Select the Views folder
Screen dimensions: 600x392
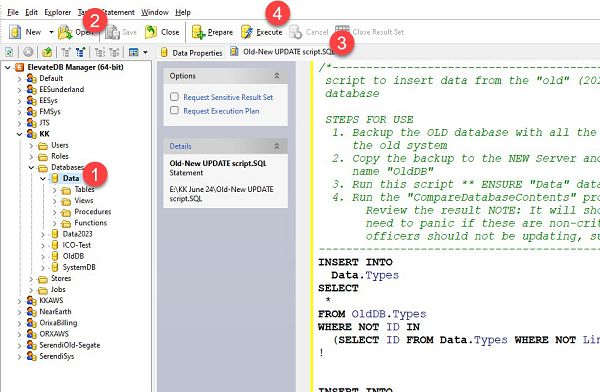(84, 201)
